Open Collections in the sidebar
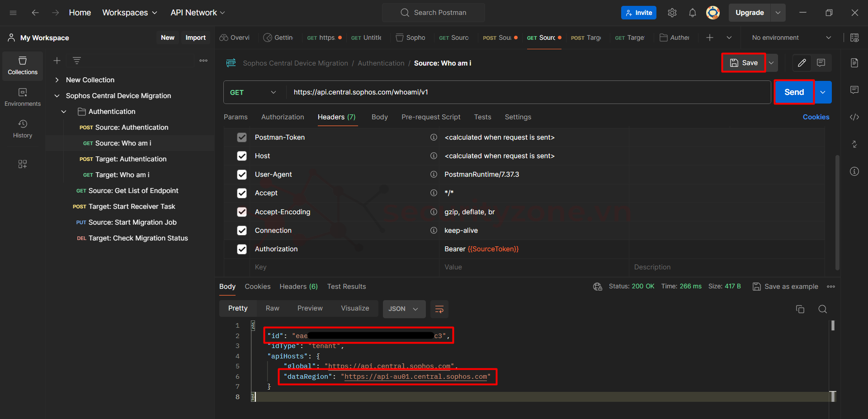The width and height of the screenshot is (868, 419). pos(23,66)
